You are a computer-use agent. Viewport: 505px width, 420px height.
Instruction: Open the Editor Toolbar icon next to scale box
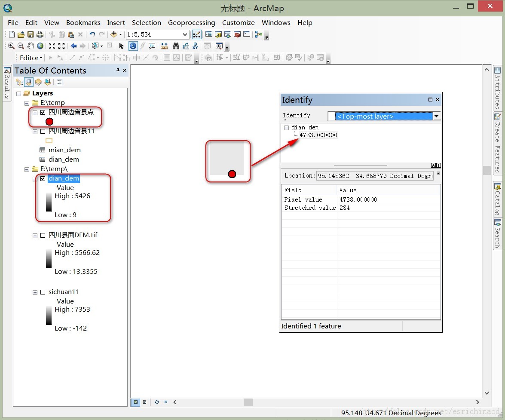tap(197, 34)
